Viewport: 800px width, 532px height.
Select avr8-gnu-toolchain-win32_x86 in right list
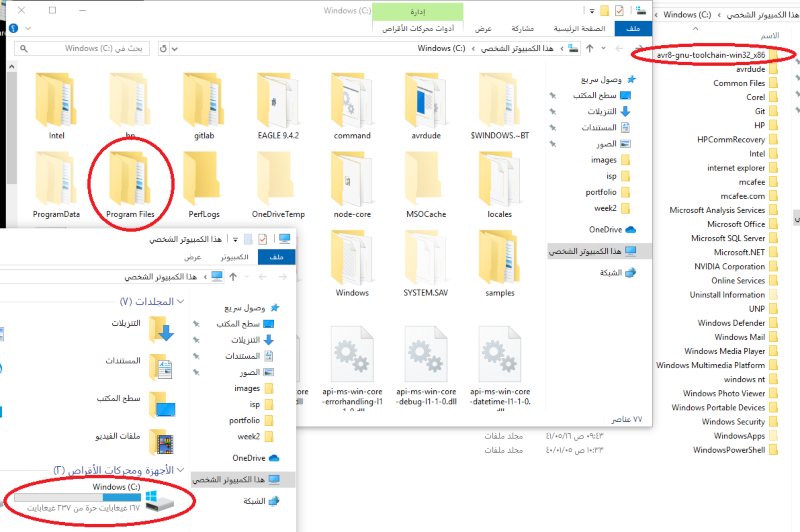717,55
